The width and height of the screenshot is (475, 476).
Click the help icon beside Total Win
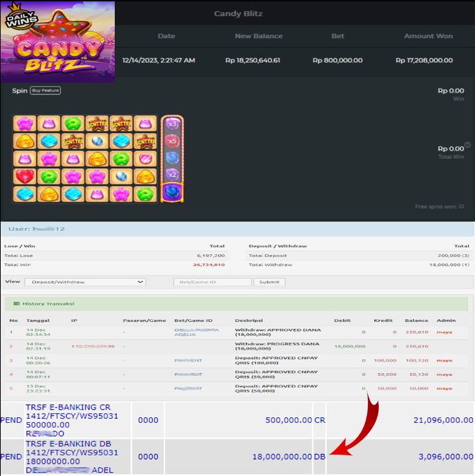[467, 145]
